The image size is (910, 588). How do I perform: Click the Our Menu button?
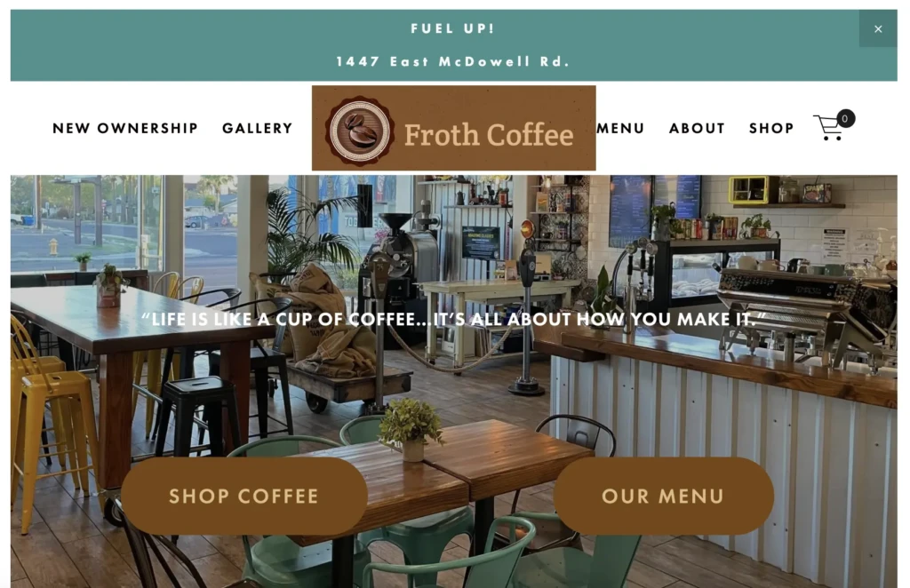click(663, 496)
